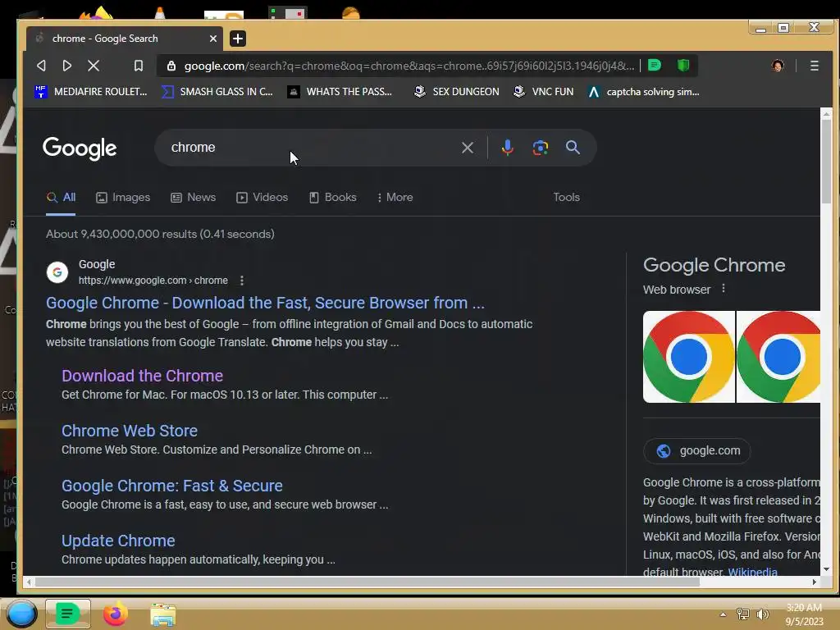Close the 'chrome - Google Search' tab
This screenshot has width=840, height=630.
(x=213, y=38)
